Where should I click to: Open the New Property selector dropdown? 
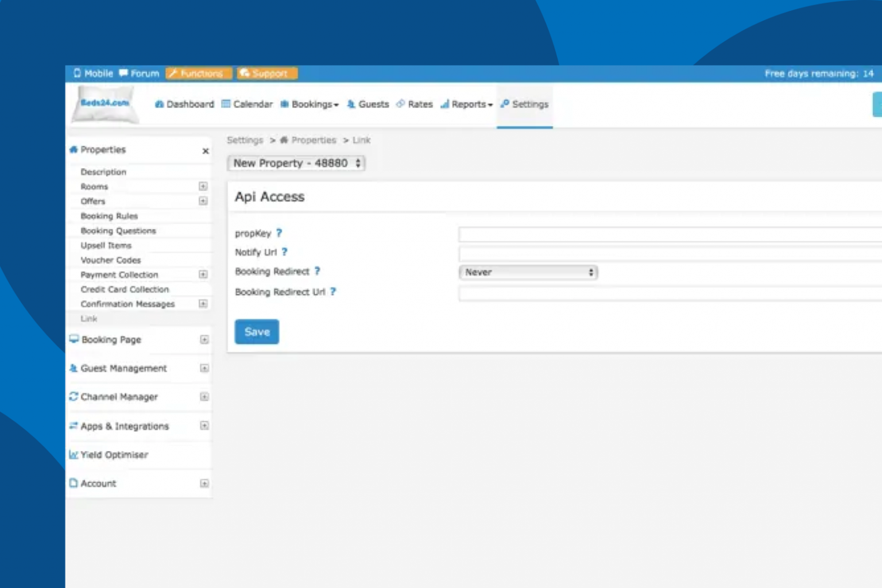296,163
